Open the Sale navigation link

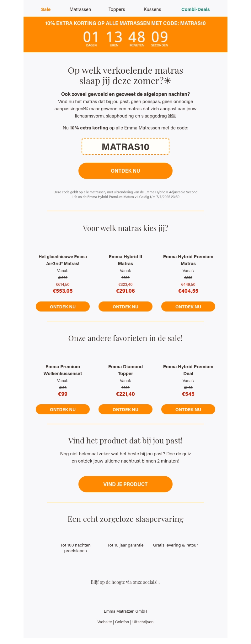pos(46,9)
